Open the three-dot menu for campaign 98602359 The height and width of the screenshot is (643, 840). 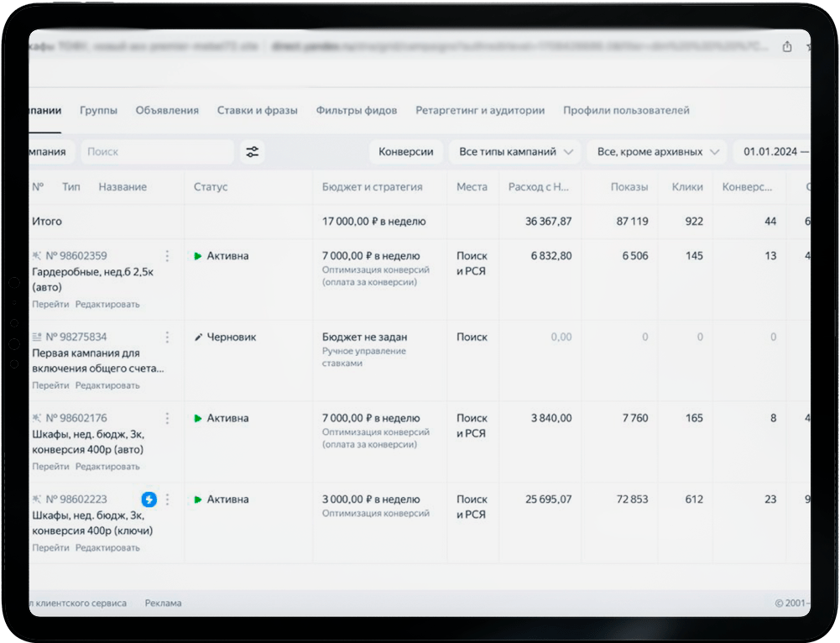pos(167,255)
